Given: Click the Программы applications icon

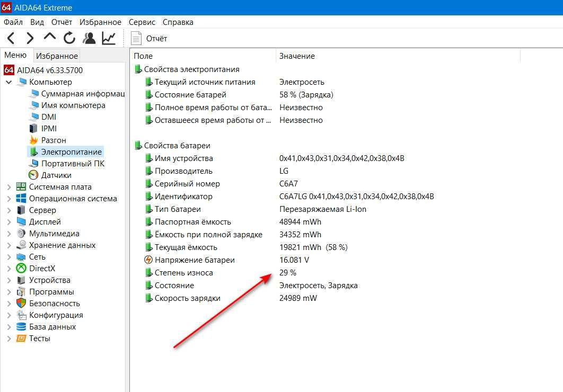Looking at the screenshot, I should 21,291.
